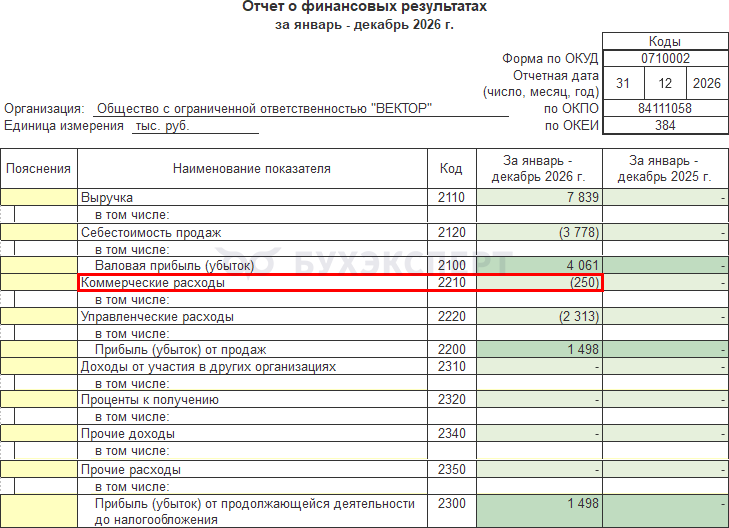Click code 2310 cell
Image resolution: width=729 pixels, height=528 pixels.
tap(452, 366)
